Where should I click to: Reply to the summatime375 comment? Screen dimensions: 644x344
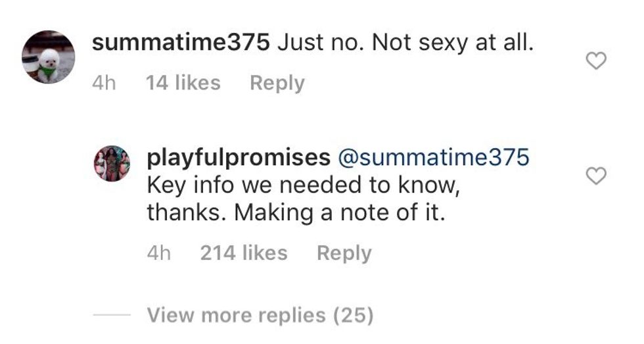(277, 84)
